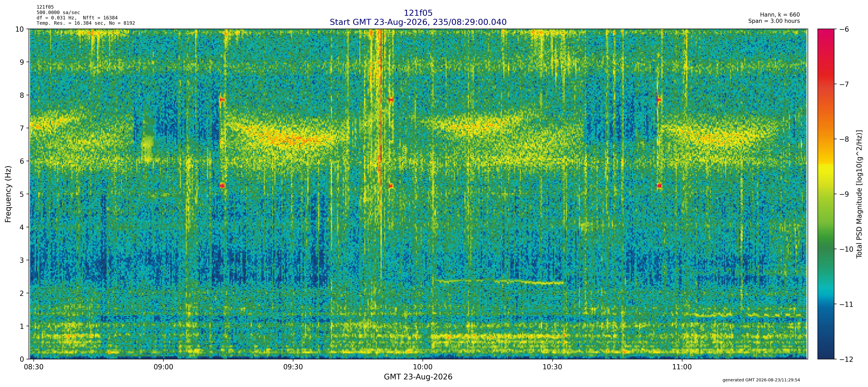Click frequency axis tick label "5"
Viewport: 868px width, 387px height.
point(22,194)
